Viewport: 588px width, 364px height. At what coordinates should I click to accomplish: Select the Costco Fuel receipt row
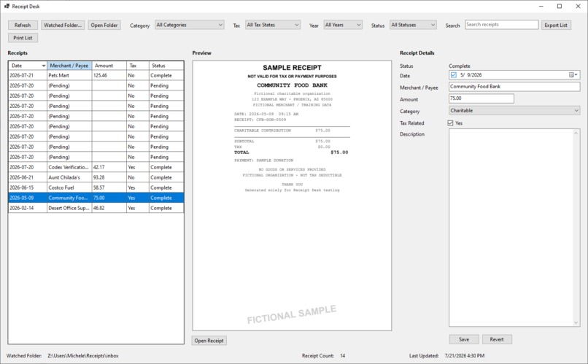point(96,187)
